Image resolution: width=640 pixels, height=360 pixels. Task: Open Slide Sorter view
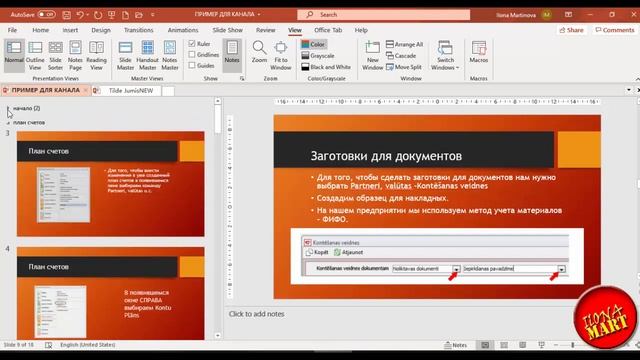pyautogui.click(x=56, y=56)
